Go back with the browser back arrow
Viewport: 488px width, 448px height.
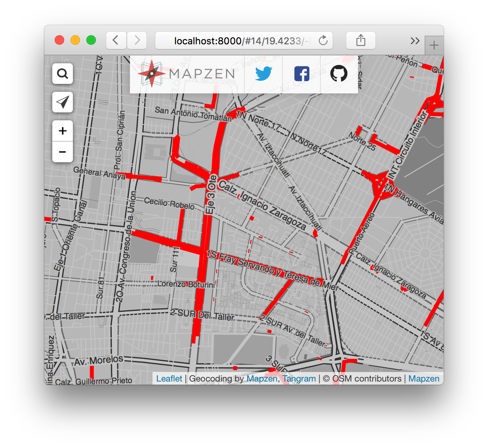tap(116, 40)
